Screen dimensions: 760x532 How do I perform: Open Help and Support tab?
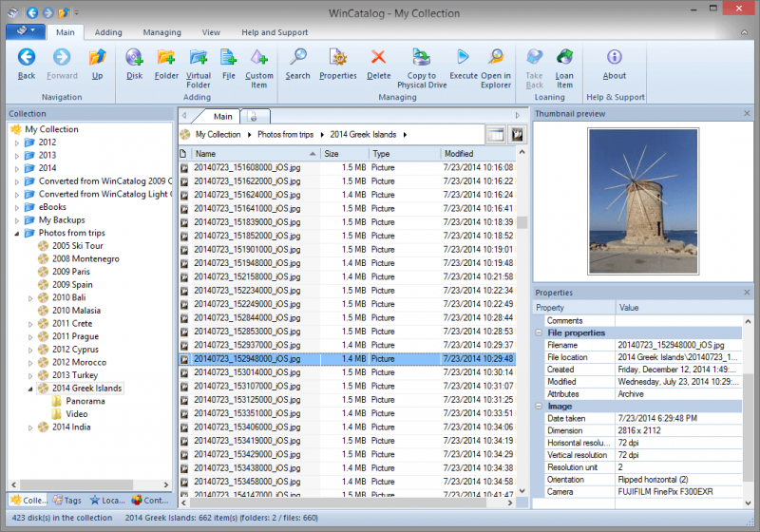click(x=275, y=32)
